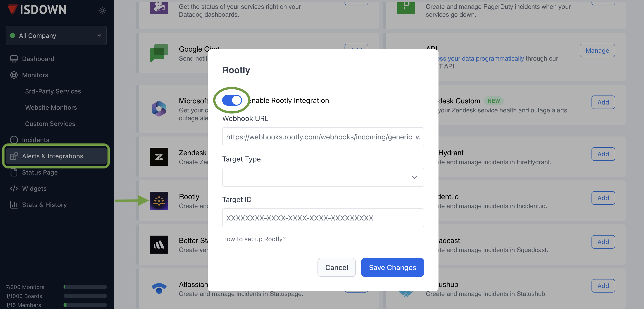Expand the All Company selector
The width and height of the screenshot is (644, 309).
(56, 35)
